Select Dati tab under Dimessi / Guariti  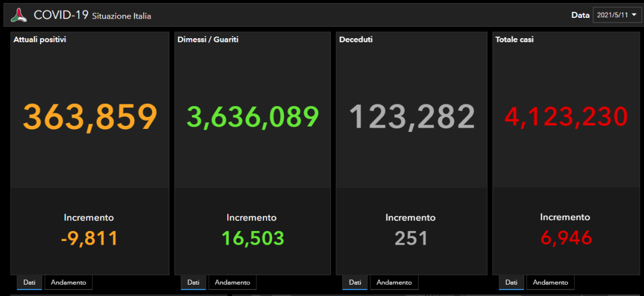pyautogui.click(x=193, y=282)
